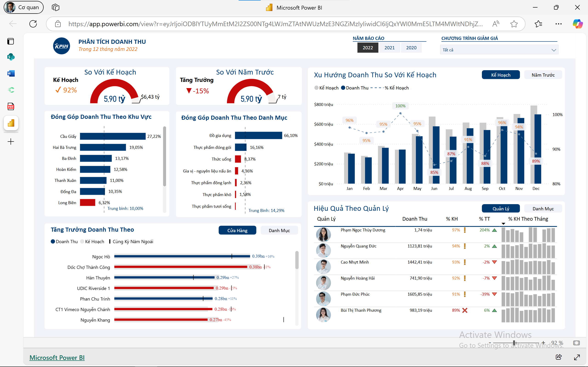Click the zoom slider handle
The image size is (588, 367).
pyautogui.click(x=514, y=343)
